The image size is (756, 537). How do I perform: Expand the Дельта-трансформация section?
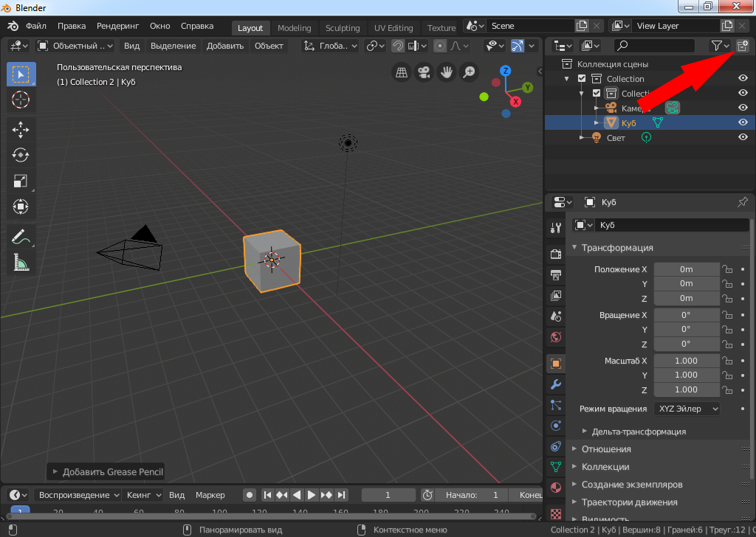coord(638,432)
